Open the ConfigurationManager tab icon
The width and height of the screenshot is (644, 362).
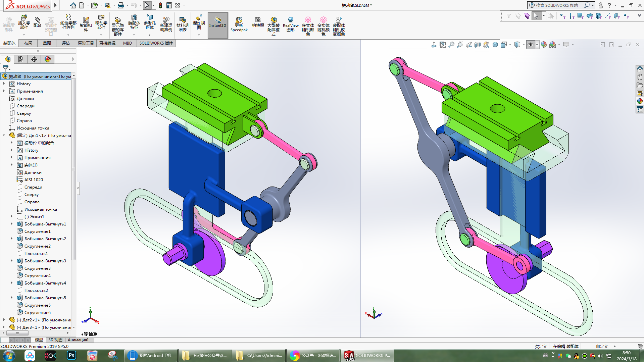click(34, 59)
